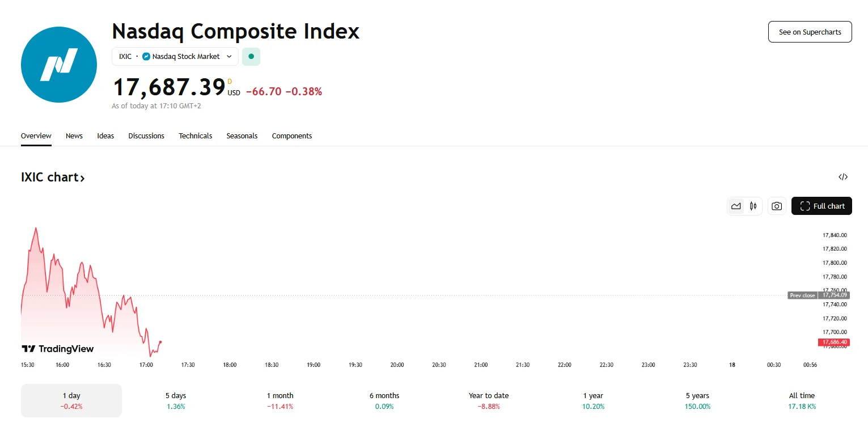This screenshot has width=868, height=431.
Task: Open the Full chart button
Action: [x=822, y=206]
